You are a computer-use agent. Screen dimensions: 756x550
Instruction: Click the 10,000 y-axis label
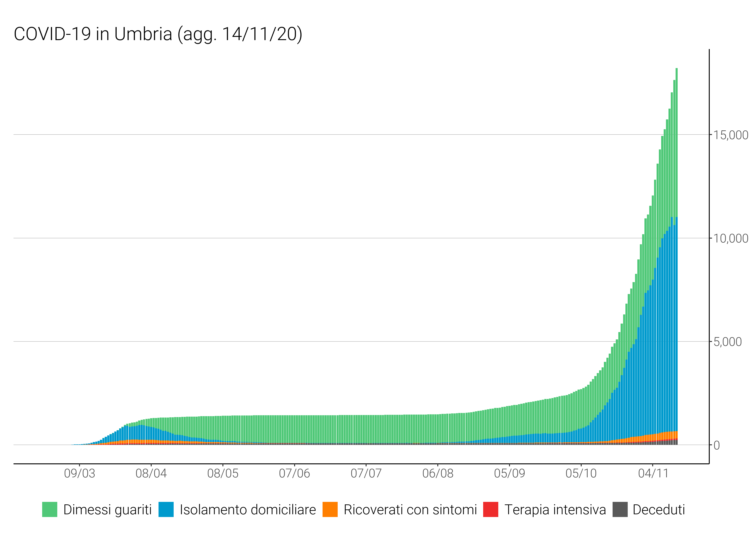(731, 239)
